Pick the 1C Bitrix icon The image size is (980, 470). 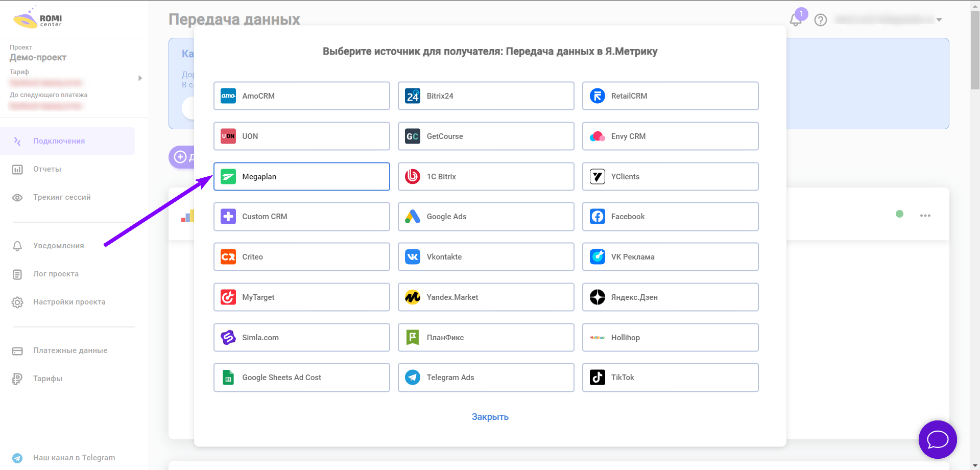pos(413,176)
